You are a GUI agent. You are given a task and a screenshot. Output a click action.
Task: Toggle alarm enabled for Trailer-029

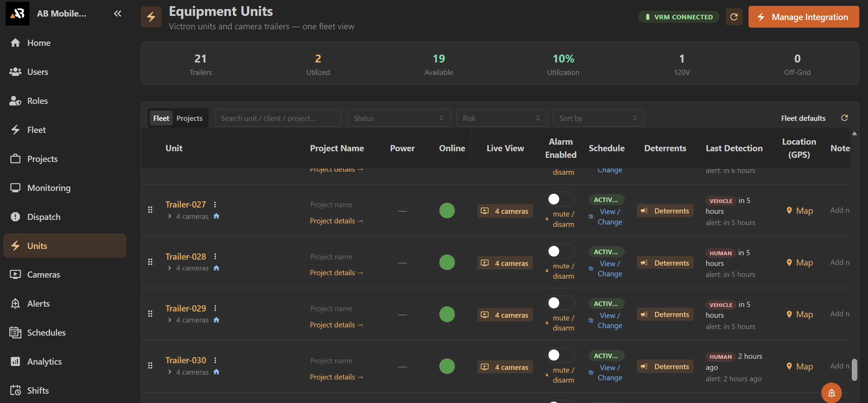click(x=560, y=303)
